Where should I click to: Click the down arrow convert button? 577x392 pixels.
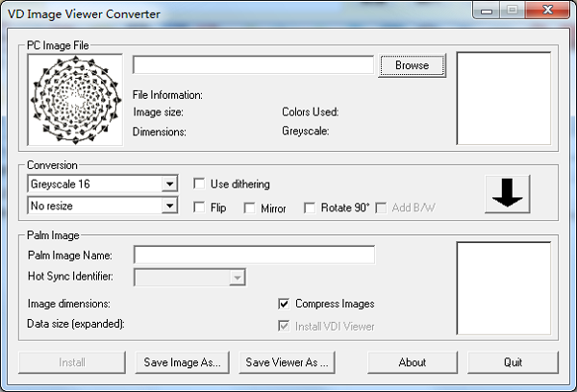(x=507, y=194)
